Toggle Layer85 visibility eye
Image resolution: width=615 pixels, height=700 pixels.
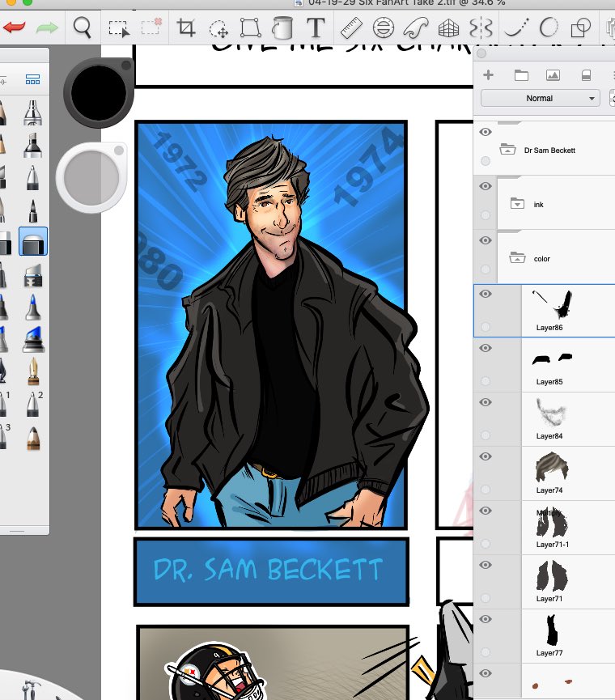point(486,348)
